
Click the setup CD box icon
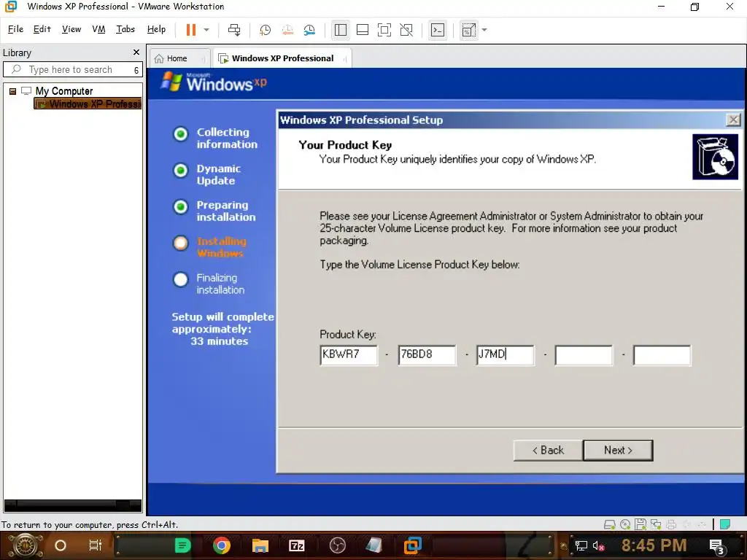pyautogui.click(x=715, y=157)
